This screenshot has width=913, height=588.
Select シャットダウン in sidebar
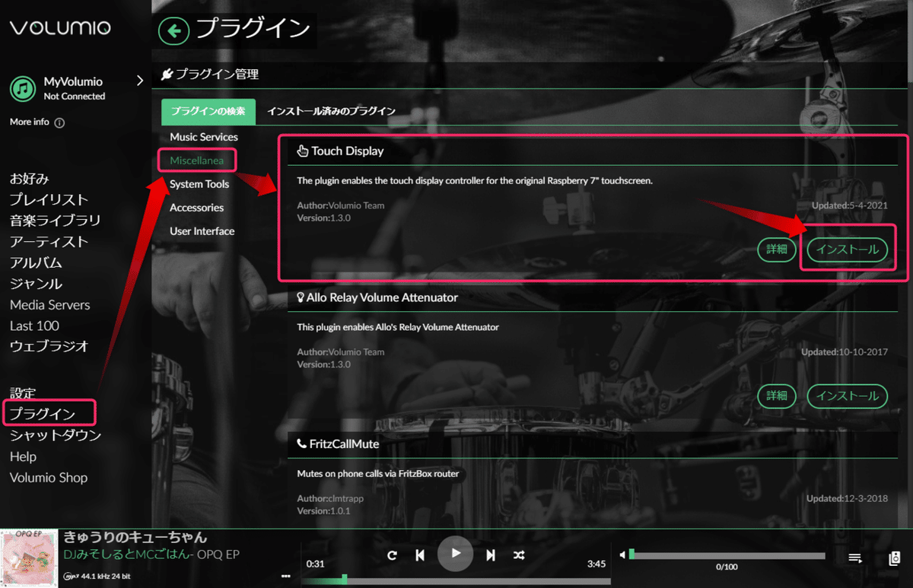[x=56, y=435]
